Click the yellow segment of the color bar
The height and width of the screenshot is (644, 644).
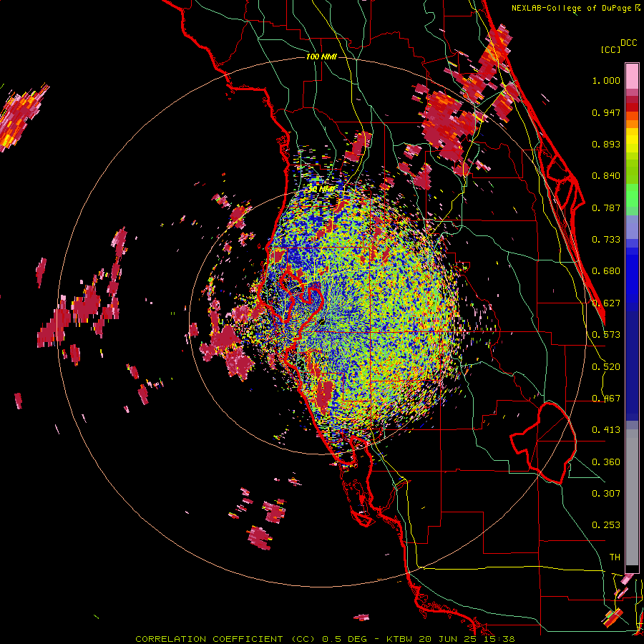pyautogui.click(x=632, y=140)
